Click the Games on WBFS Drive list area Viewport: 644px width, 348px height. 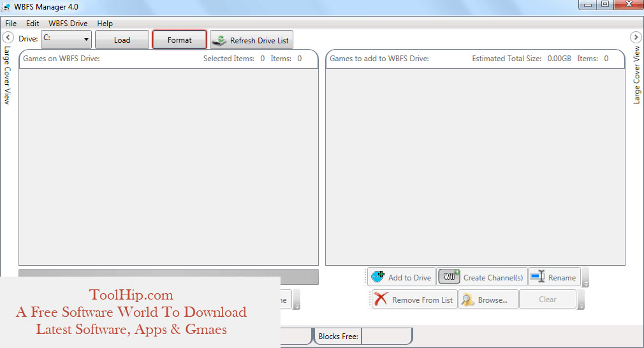tap(168, 166)
